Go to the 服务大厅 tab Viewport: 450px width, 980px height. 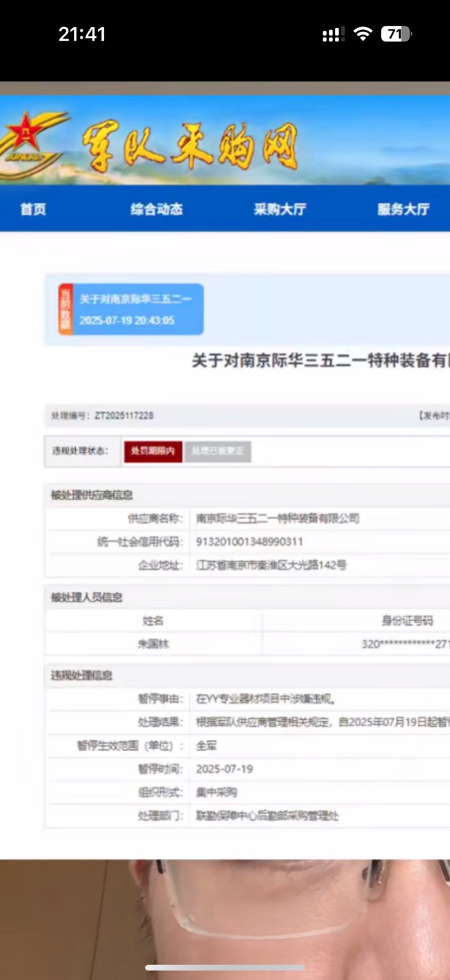click(x=403, y=209)
